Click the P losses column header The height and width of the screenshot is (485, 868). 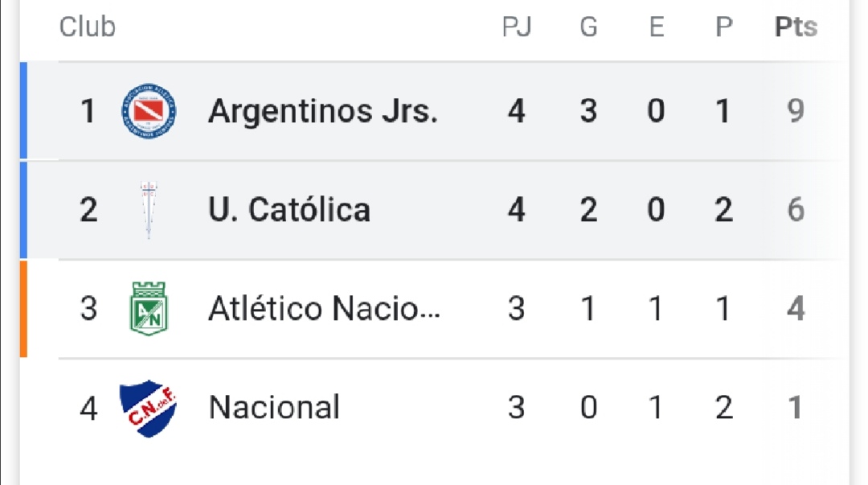[723, 27]
